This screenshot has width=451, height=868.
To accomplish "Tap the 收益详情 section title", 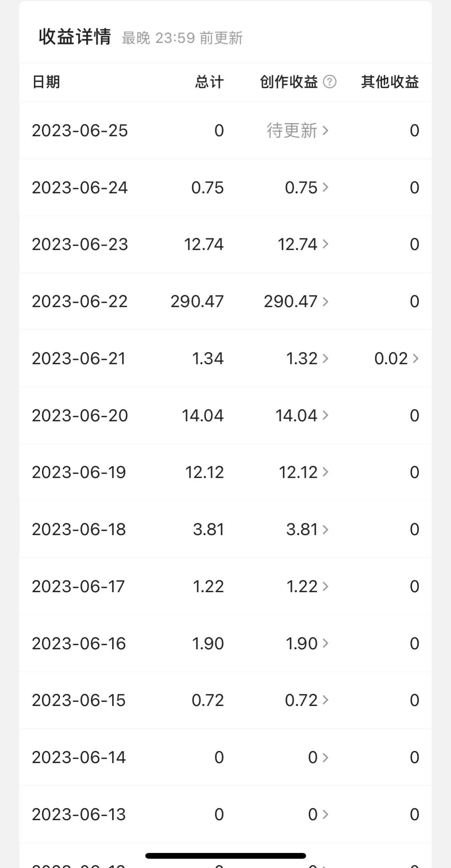I will (75, 37).
